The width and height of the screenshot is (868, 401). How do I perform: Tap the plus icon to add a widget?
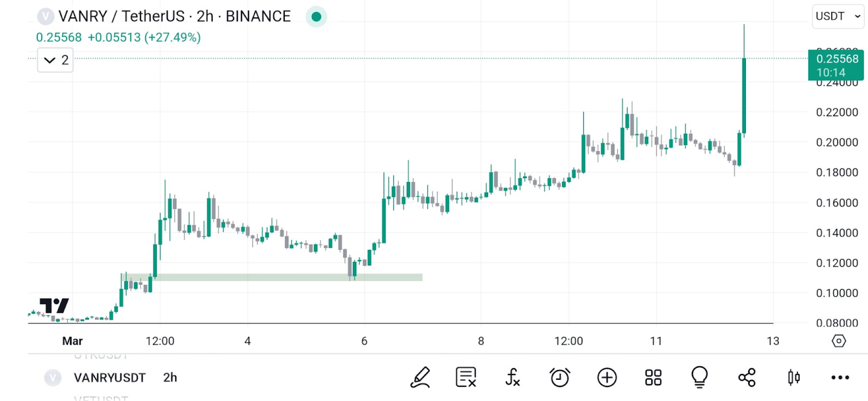click(607, 377)
